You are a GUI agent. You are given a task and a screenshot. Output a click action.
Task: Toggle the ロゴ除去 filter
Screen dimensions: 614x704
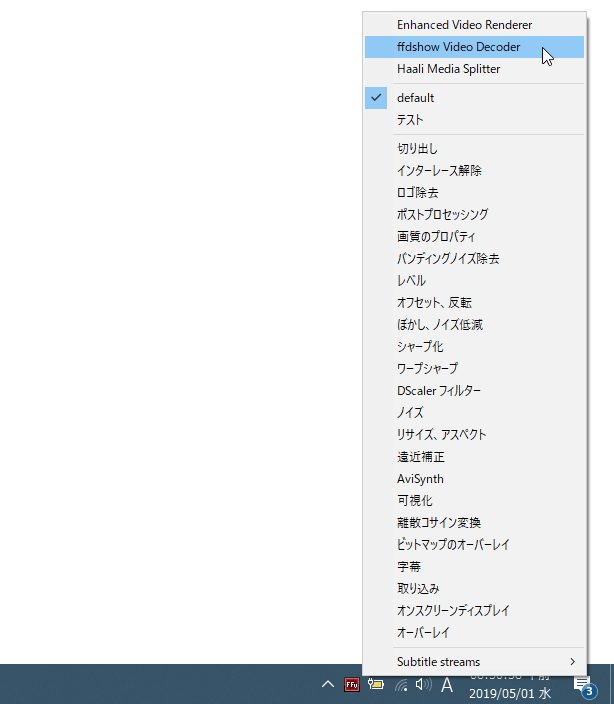474,193
